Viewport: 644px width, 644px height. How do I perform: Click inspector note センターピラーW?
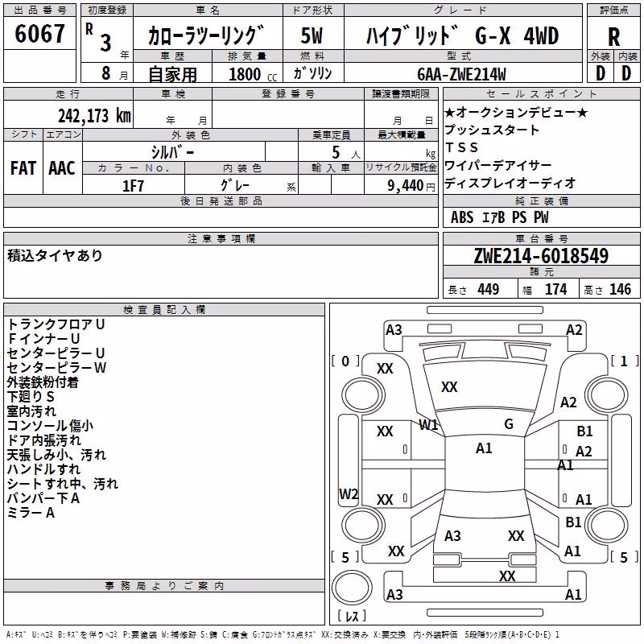[x=56, y=367]
